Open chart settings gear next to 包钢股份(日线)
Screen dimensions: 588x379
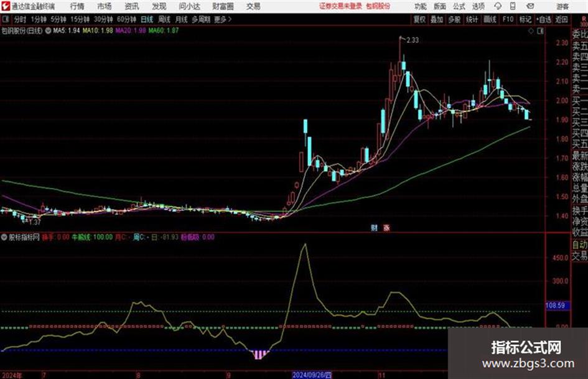tap(48, 30)
